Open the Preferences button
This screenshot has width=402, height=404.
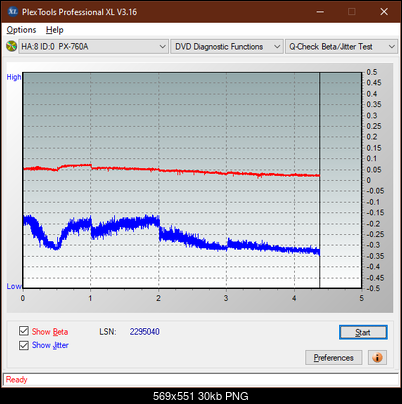tap(333, 358)
